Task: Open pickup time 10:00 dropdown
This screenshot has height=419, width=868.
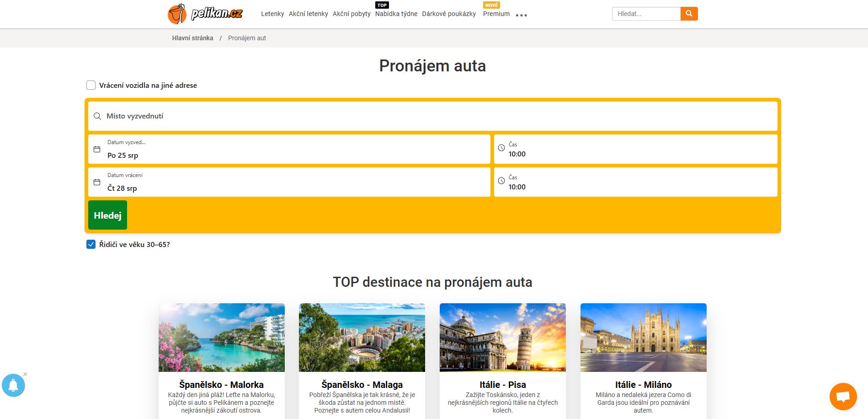Action: click(x=635, y=149)
